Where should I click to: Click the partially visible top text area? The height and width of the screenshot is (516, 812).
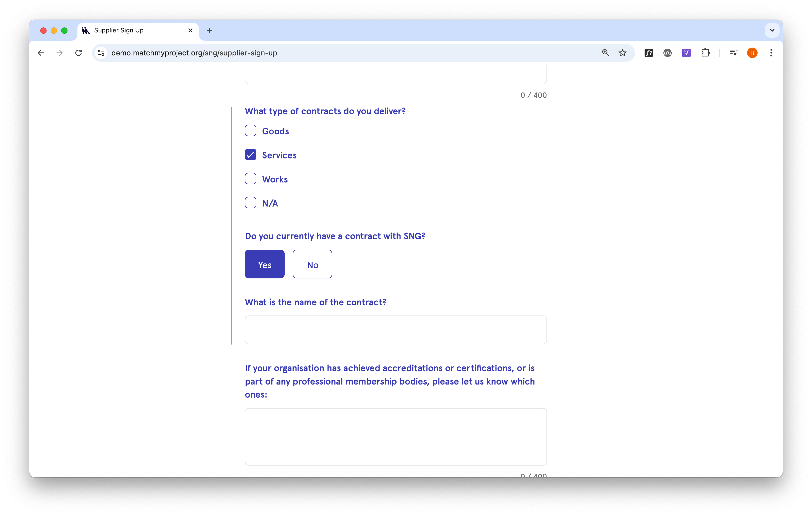coord(396,74)
